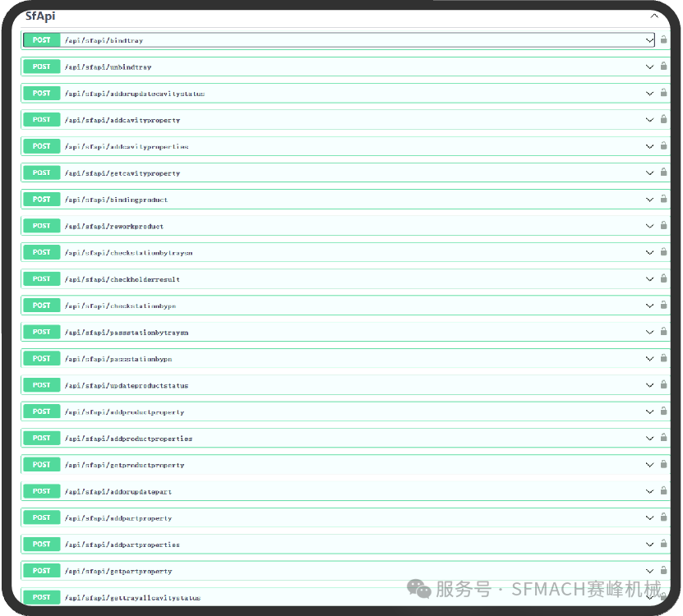This screenshot has height=616, width=683.
Task: Click the lock icon for the updateproductstatus endpoint
Action: point(663,385)
